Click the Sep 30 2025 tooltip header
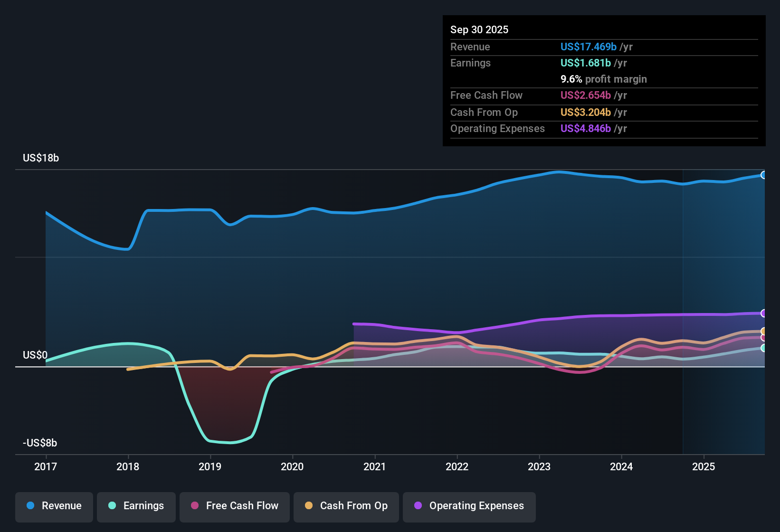Image resolution: width=780 pixels, height=532 pixels. tap(479, 29)
